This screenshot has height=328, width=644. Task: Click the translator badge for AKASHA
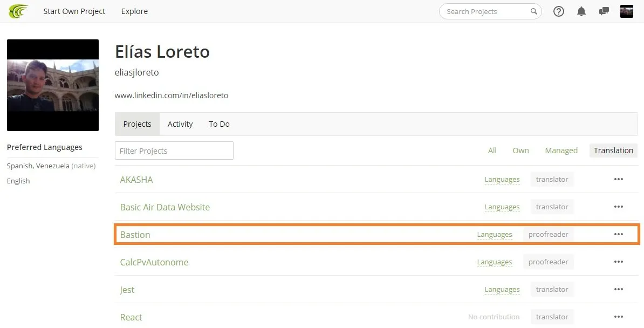coord(552,179)
